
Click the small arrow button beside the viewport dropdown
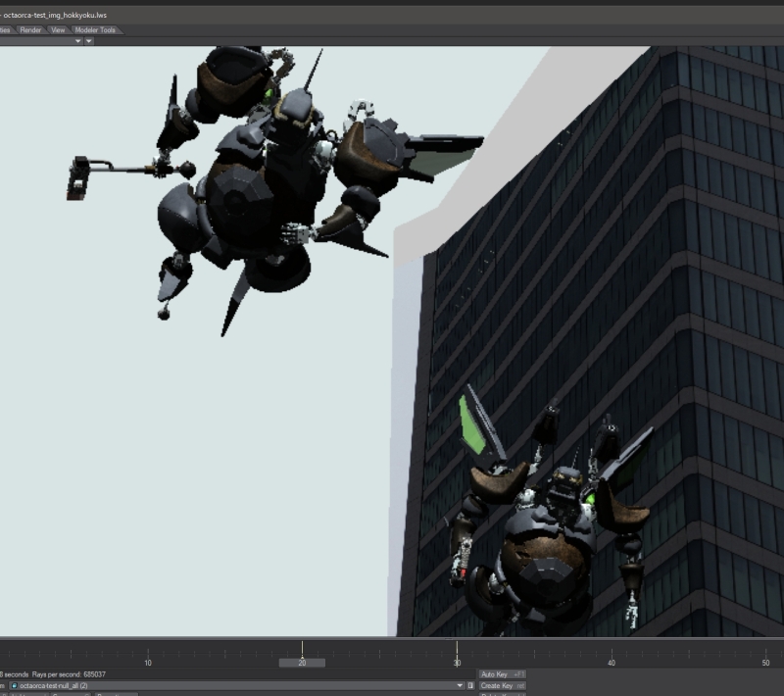(89, 41)
